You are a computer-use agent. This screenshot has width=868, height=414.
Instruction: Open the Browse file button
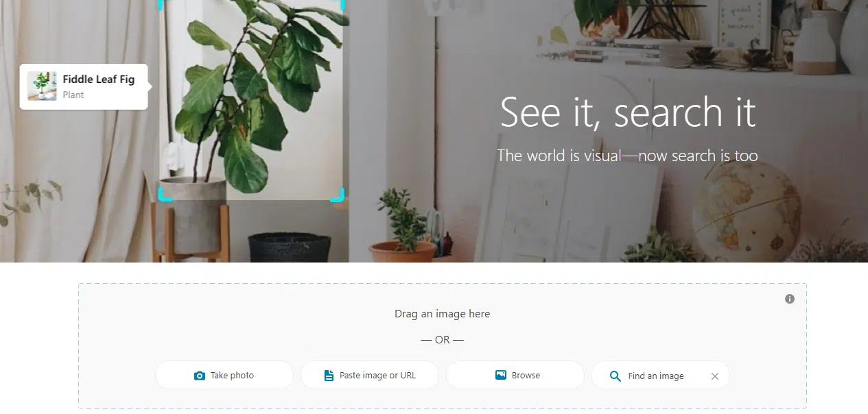click(x=515, y=375)
